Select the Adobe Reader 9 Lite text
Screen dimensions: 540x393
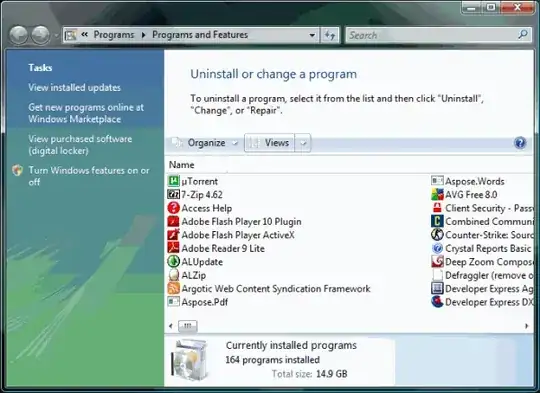point(223,248)
